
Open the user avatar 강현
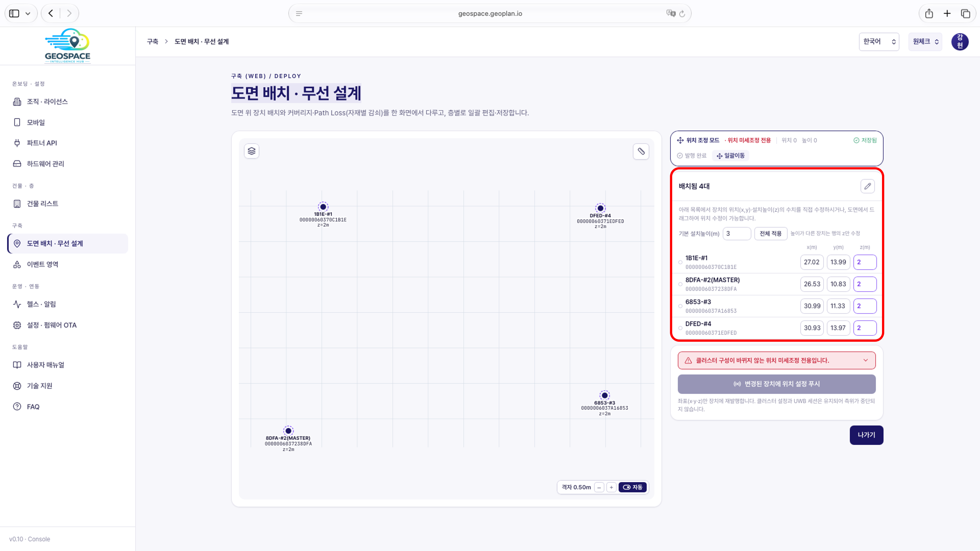pos(960,42)
